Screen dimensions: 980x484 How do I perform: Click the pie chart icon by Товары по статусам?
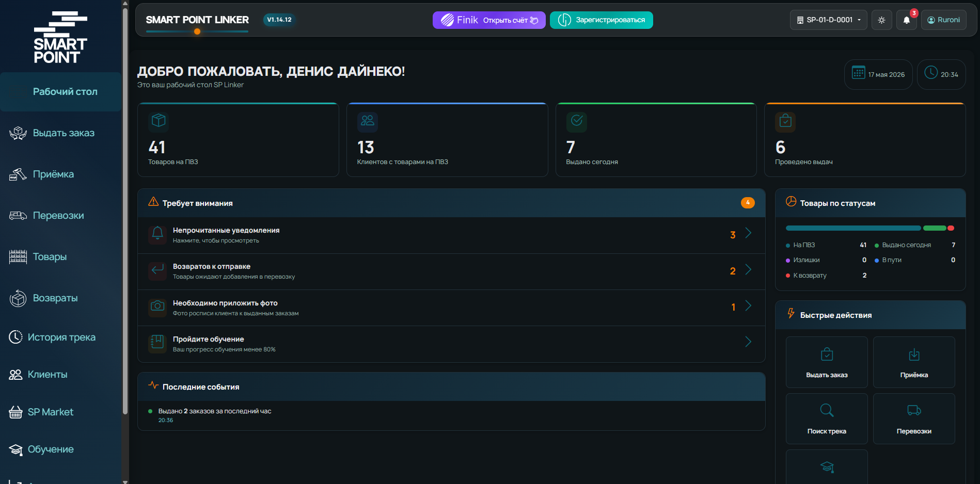point(791,202)
